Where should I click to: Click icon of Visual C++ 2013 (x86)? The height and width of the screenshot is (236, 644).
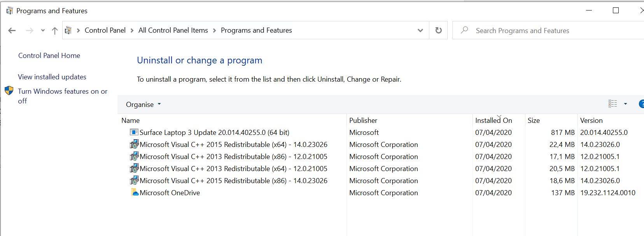tap(134, 156)
